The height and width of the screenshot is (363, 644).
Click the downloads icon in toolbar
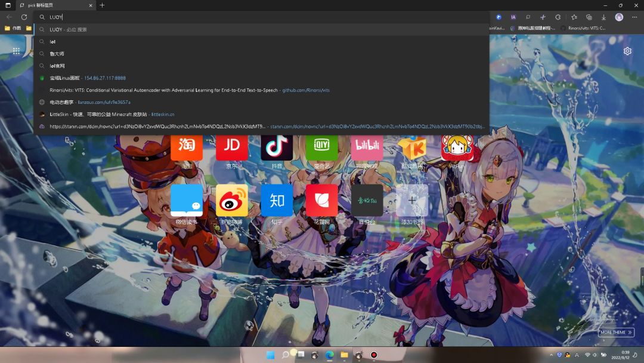[x=603, y=17]
